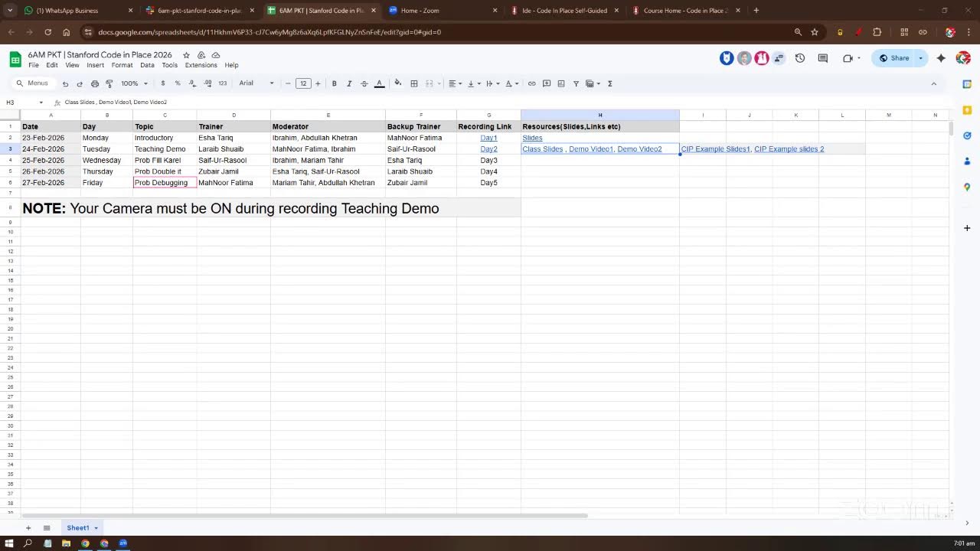Open text rotation dropdown

[511, 83]
